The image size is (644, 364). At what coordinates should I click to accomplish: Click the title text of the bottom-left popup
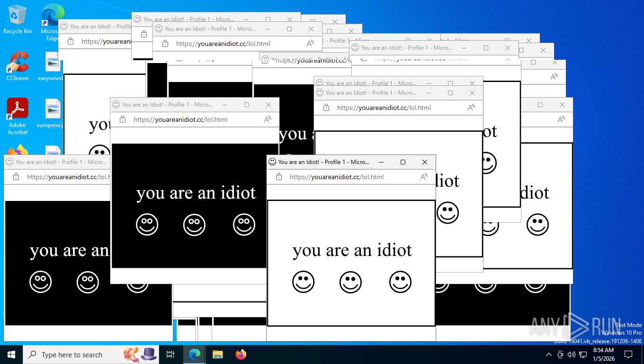coord(61,162)
